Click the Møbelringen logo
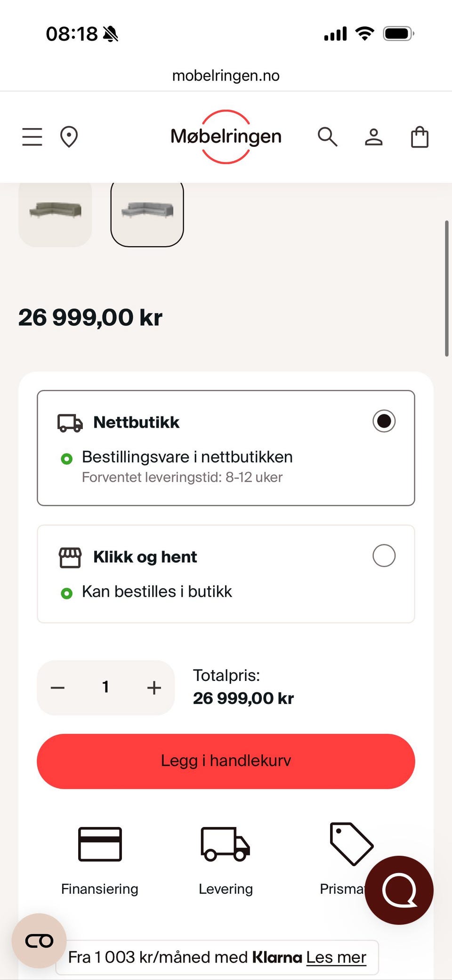This screenshot has width=452, height=980. point(226,137)
